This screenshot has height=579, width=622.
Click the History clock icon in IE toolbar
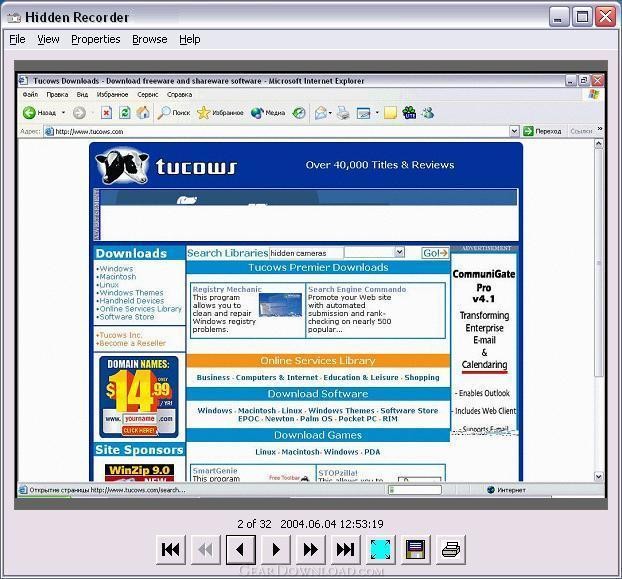[x=299, y=113]
